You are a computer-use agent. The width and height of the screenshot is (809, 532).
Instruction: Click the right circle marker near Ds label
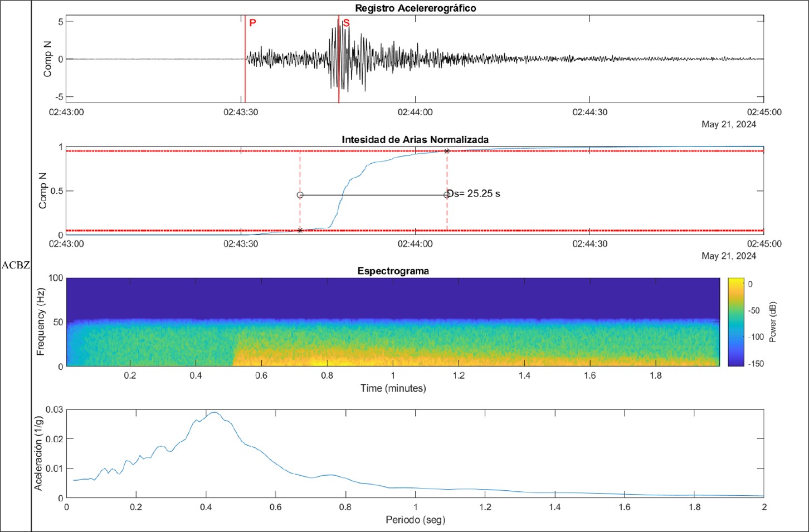(x=447, y=195)
